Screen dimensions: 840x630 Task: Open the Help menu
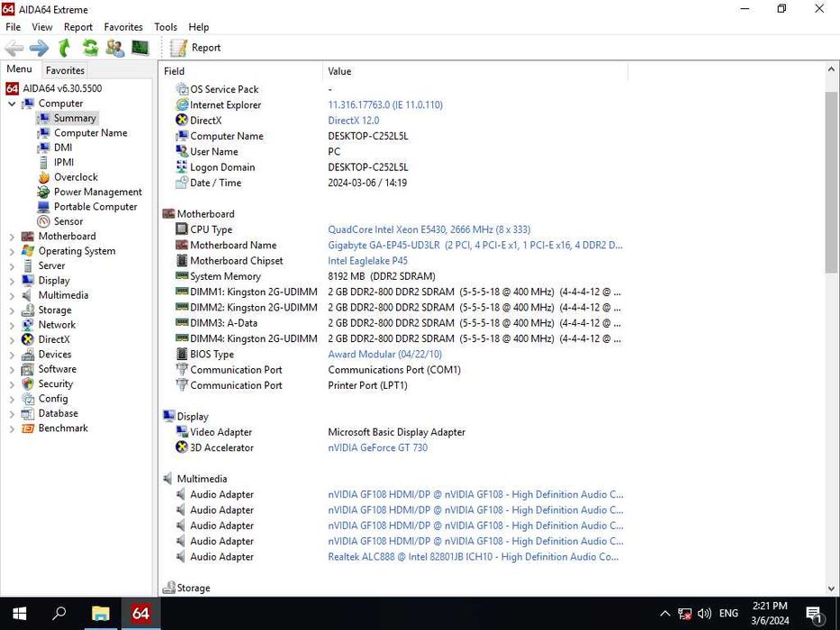pyautogui.click(x=199, y=27)
